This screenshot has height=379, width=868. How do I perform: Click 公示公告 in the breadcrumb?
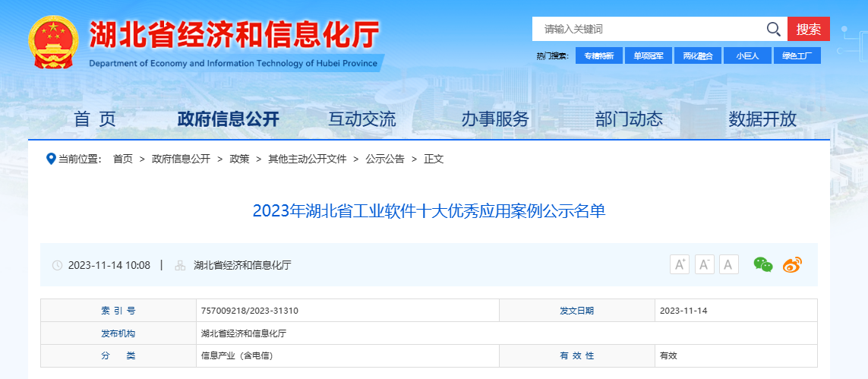[x=385, y=159]
